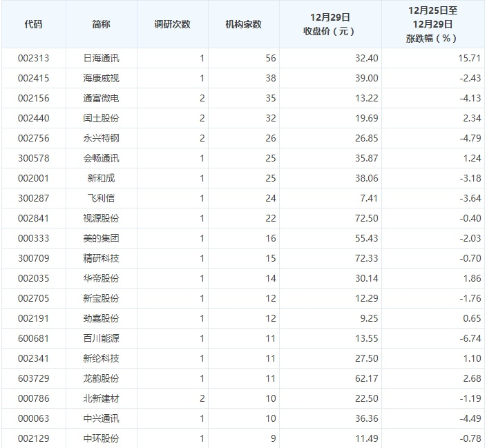
Task: Select the name 龙韵股份
Action: pos(101,378)
